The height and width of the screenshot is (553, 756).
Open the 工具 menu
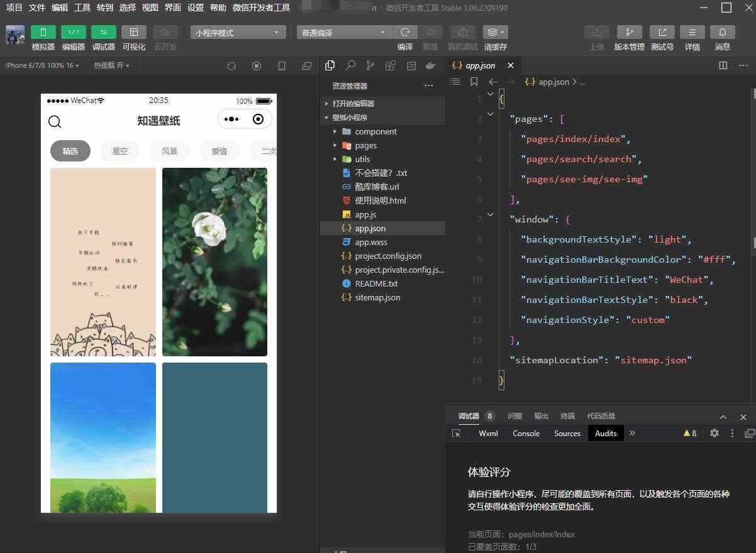point(82,8)
